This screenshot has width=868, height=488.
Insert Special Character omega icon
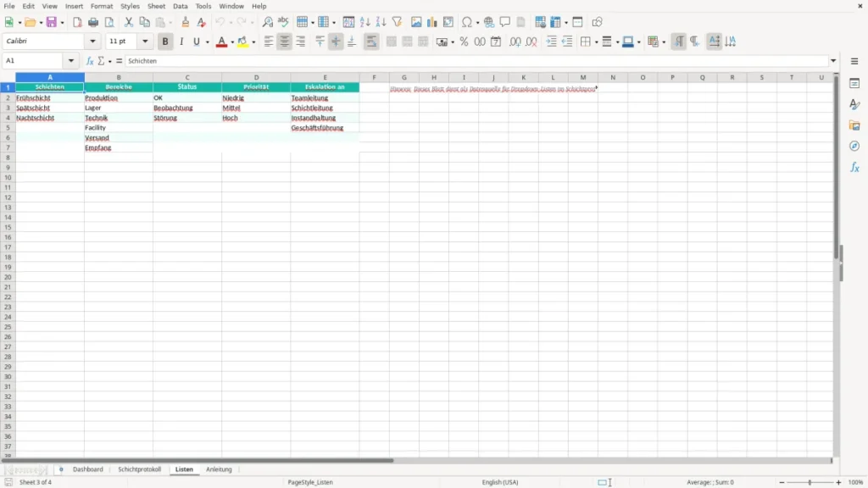pos(467,22)
